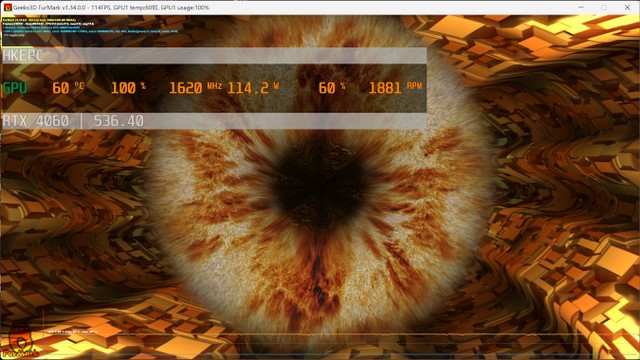
Task: Click the power draw value '114.2 W'
Action: pos(253,88)
